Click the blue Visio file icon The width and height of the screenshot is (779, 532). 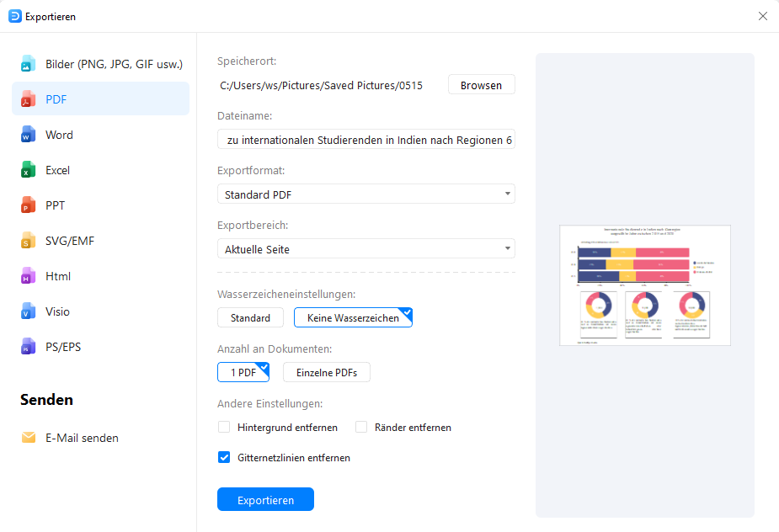(x=28, y=311)
